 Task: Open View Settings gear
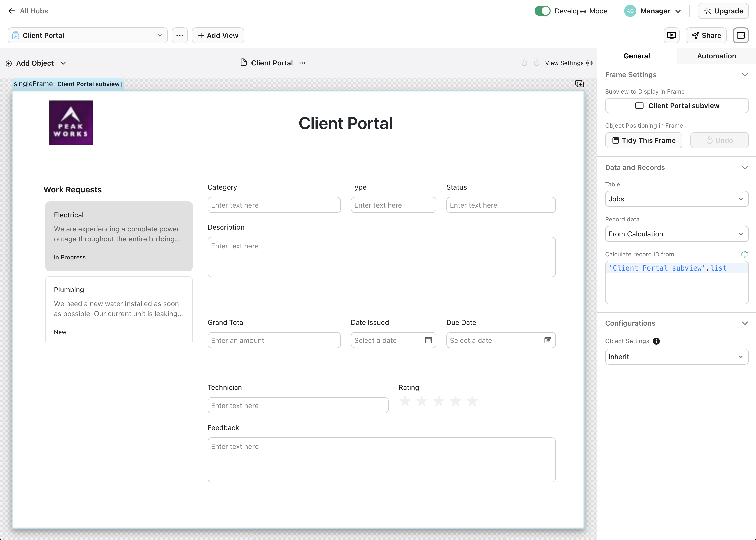589,63
